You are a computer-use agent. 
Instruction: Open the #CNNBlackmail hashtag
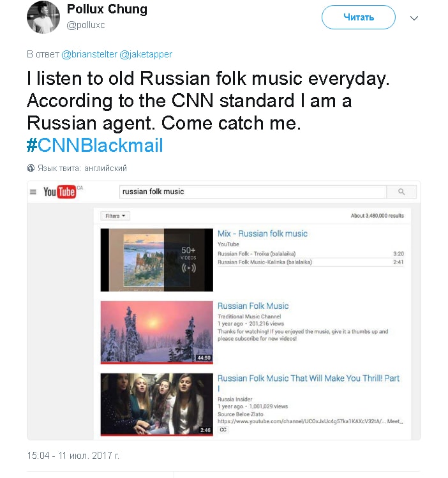[x=95, y=145]
